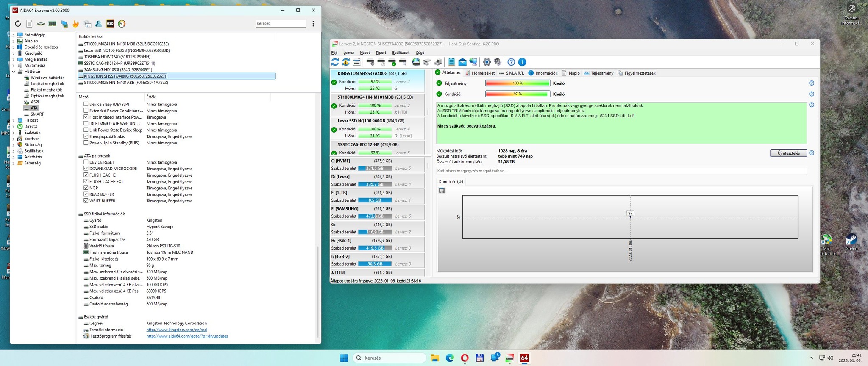Toggle Extended Power Conditions checkbox
The image size is (868, 366).
pos(86,111)
